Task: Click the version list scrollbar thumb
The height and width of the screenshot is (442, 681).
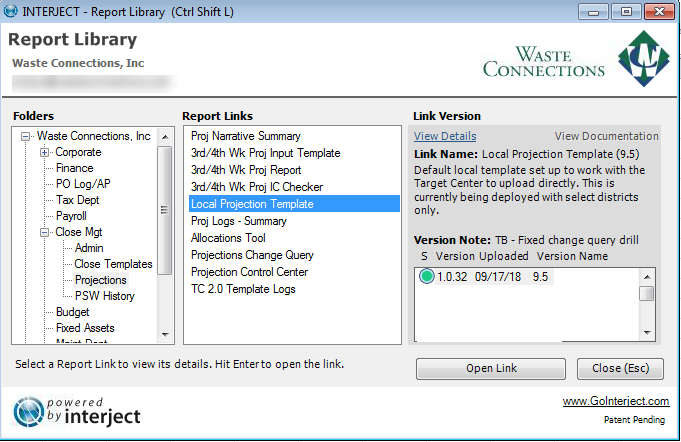Action: tap(647, 294)
